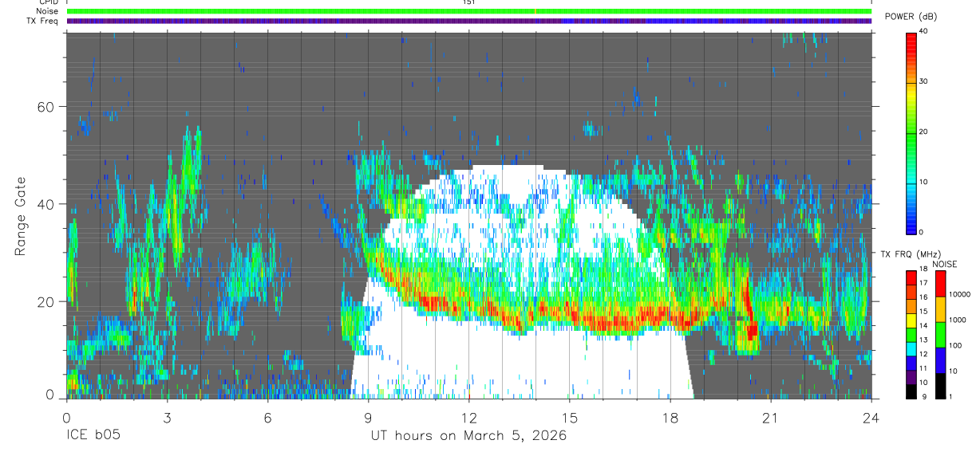
Task: Click x-axis tick label '6'
Action: coord(267,418)
